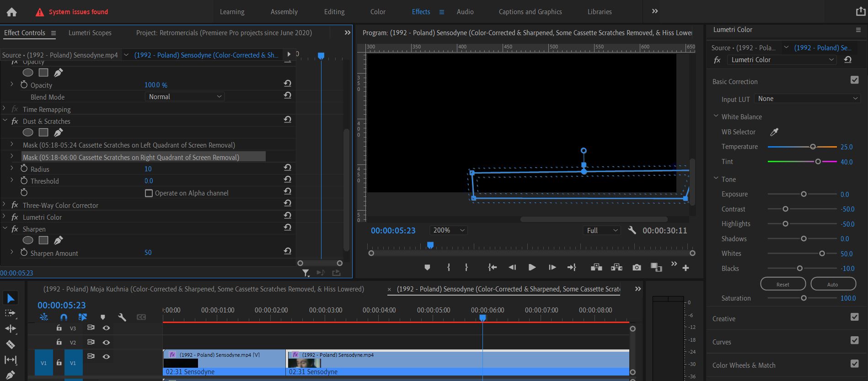
Task: Open the 200% zoom level dropdown
Action: tap(448, 230)
